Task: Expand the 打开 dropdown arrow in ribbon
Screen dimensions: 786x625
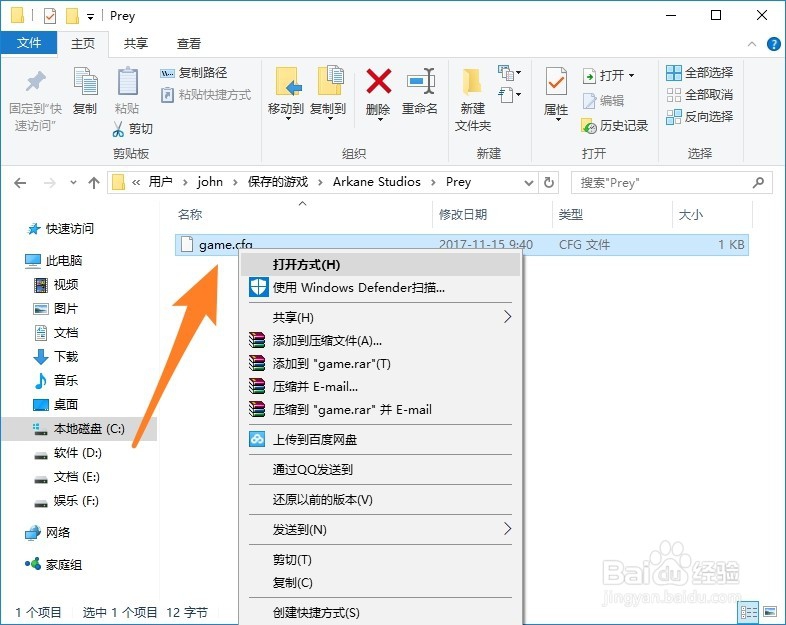Action: point(631,76)
